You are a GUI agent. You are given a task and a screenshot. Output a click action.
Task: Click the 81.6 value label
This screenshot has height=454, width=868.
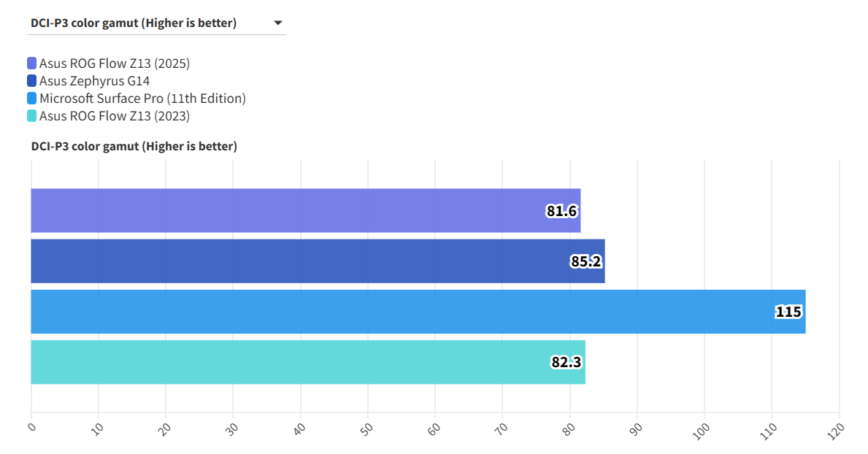click(562, 212)
